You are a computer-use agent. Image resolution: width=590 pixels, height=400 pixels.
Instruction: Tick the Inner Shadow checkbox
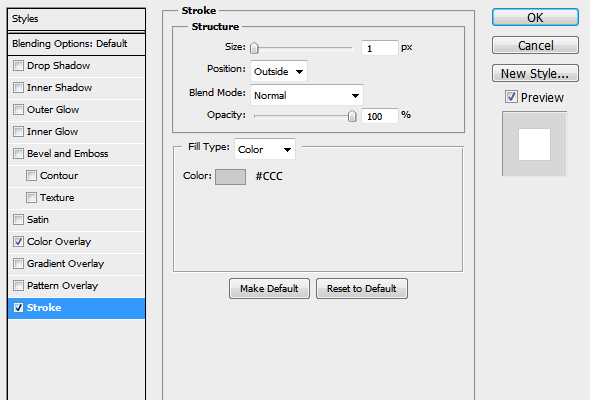[x=18, y=88]
